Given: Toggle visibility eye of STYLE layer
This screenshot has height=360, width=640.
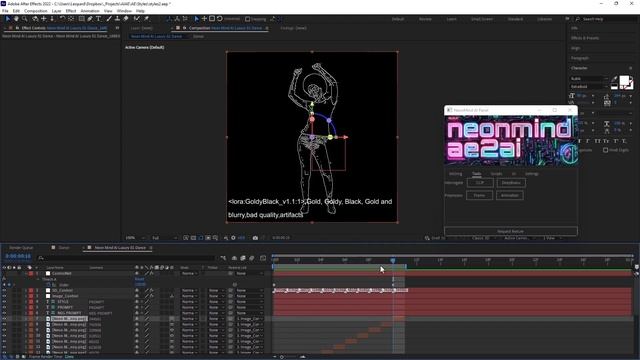Looking at the screenshot, I should [x=4, y=302].
